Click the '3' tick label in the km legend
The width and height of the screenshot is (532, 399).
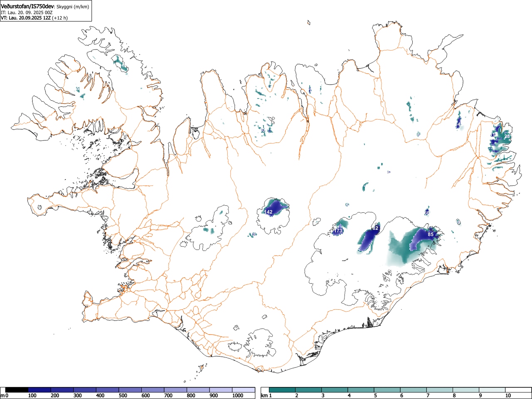click(323, 396)
